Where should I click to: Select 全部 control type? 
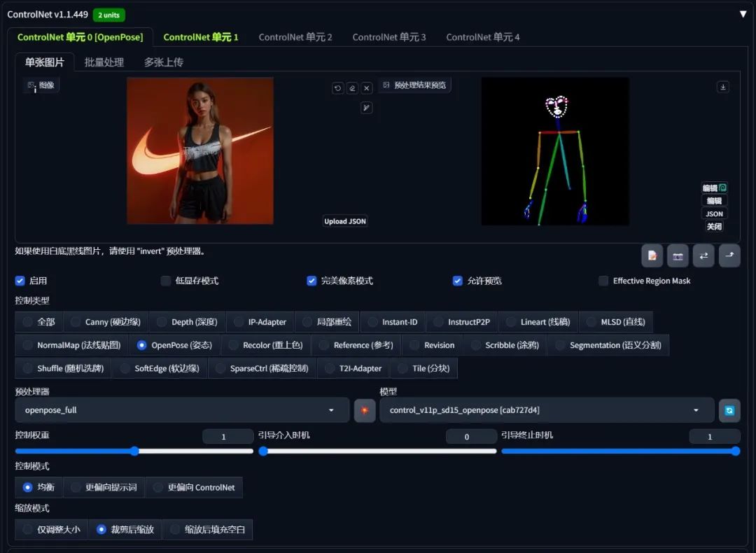[38, 321]
